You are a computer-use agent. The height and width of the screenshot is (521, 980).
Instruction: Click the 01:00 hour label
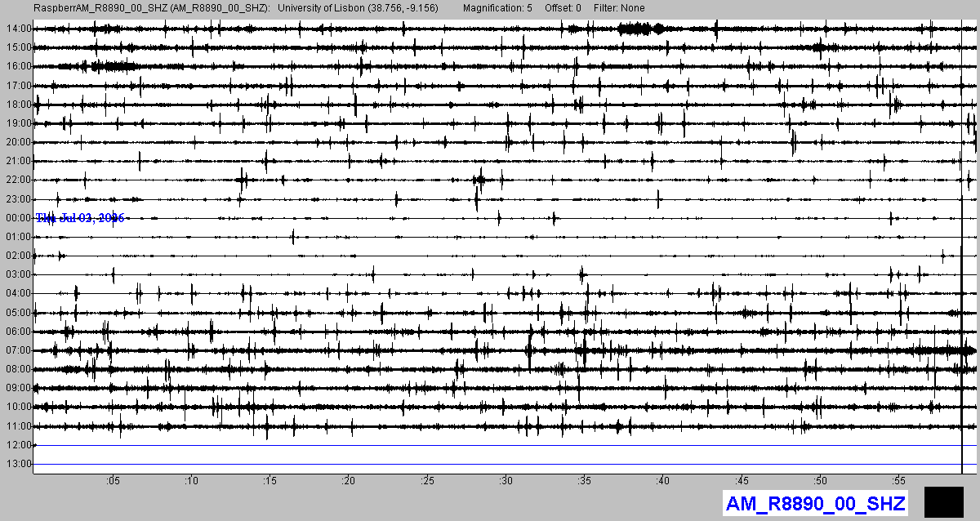tap(18, 237)
